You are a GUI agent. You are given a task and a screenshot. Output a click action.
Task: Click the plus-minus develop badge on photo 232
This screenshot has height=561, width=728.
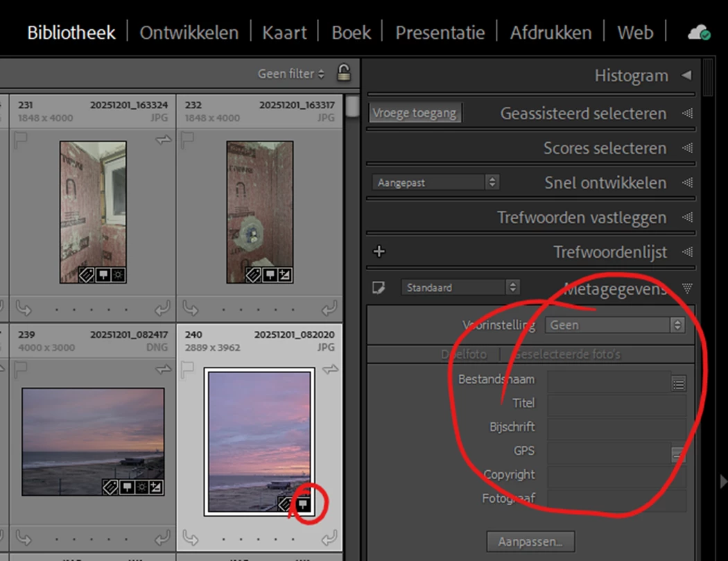coord(284,275)
